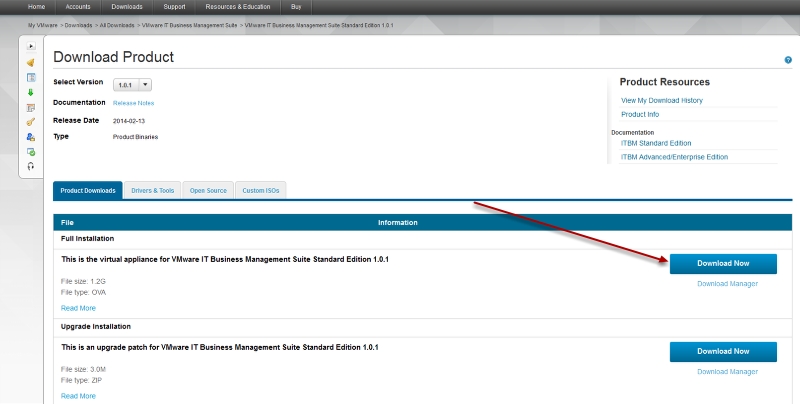Open the Resources & Education menu

[x=238, y=7]
